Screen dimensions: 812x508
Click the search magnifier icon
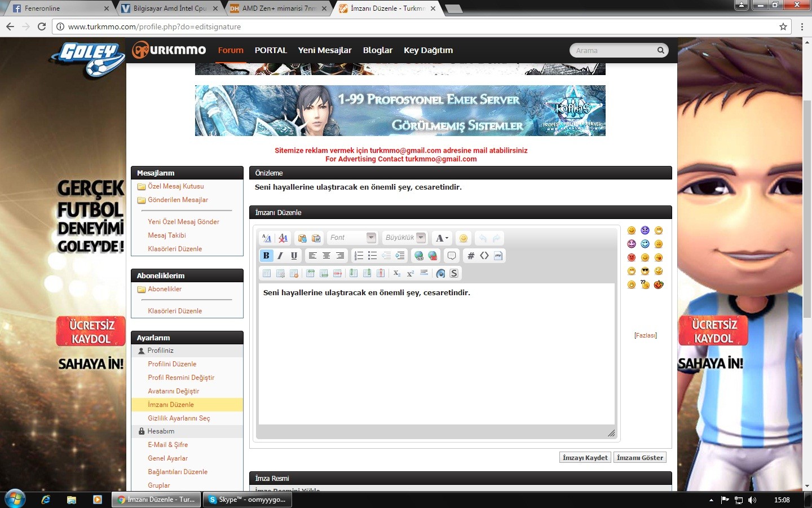coord(660,50)
